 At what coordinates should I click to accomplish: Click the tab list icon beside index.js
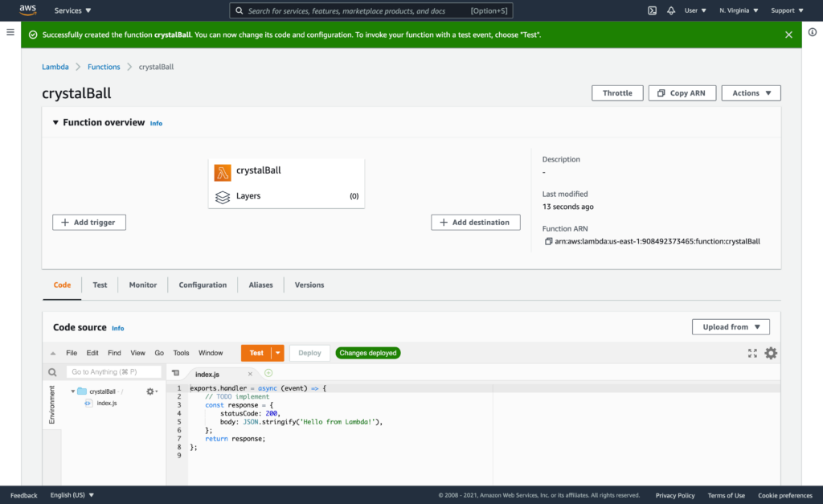tap(176, 373)
